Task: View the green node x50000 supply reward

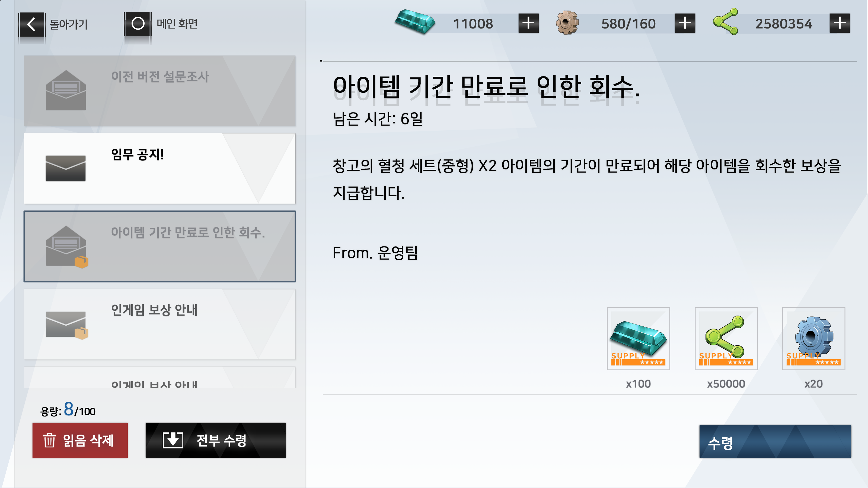Action: 726,338
